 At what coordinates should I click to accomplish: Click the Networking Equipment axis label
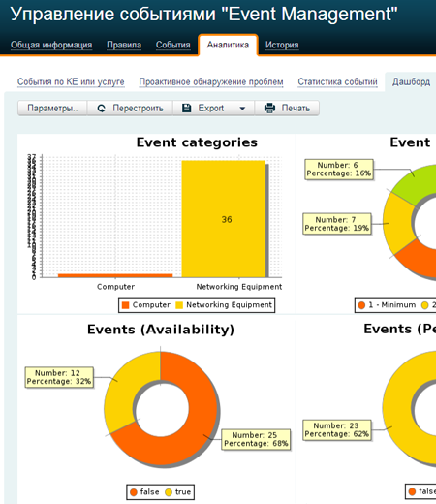pyautogui.click(x=239, y=287)
